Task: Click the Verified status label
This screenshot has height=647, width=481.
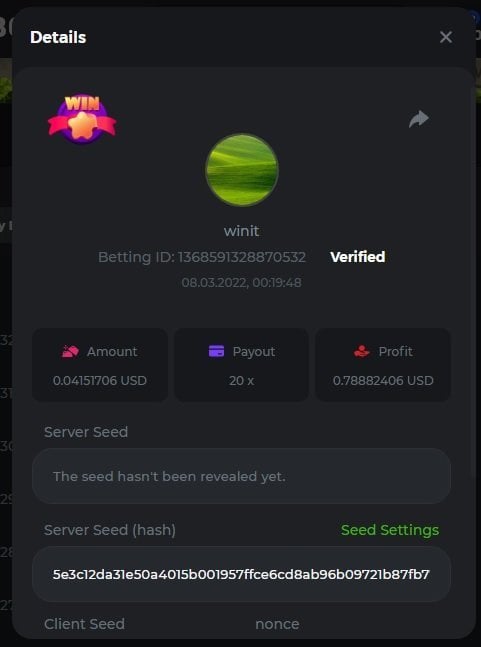Action: (358, 257)
